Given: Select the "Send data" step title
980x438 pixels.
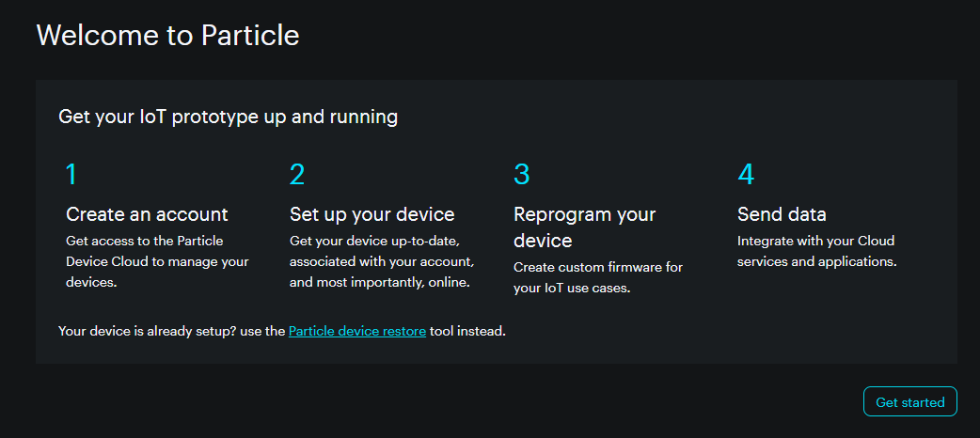Looking at the screenshot, I should click(782, 214).
